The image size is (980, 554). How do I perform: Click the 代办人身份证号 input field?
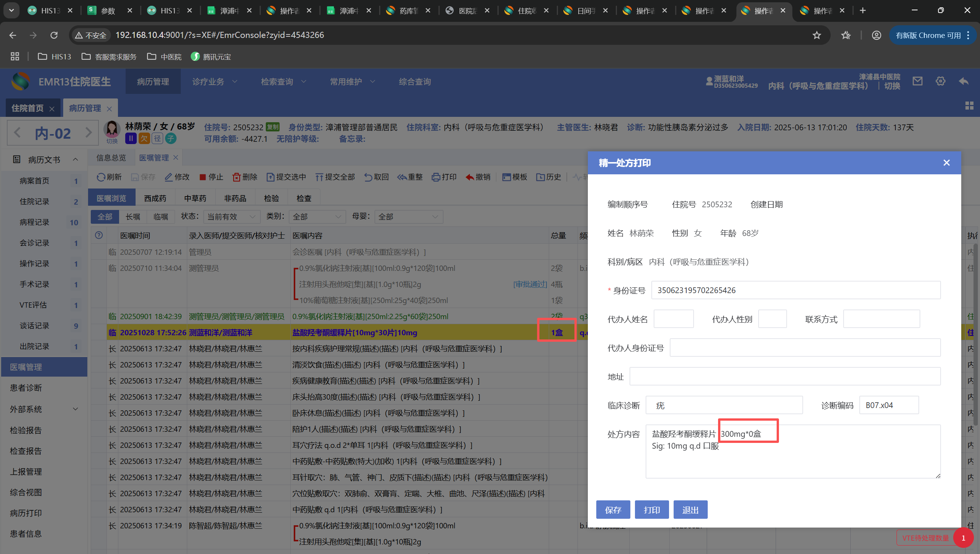805,348
